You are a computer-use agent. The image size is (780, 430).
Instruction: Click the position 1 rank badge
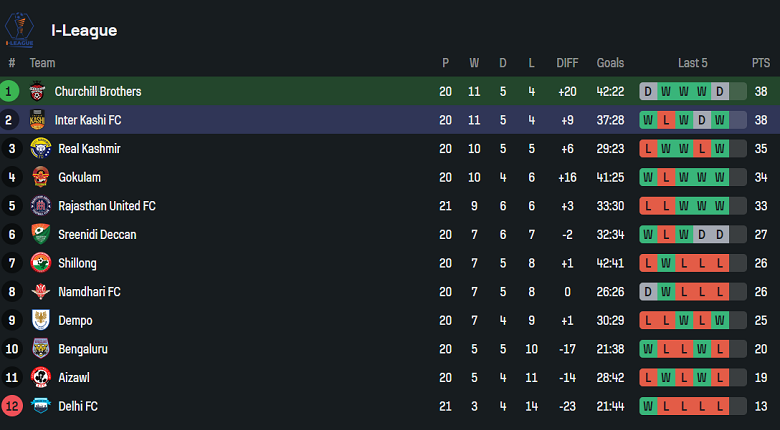[x=10, y=91]
